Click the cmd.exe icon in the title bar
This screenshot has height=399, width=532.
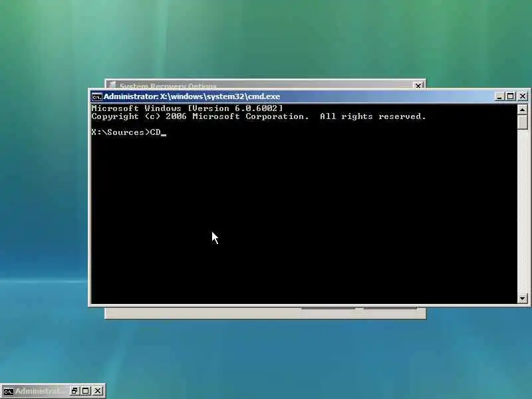[96, 97]
